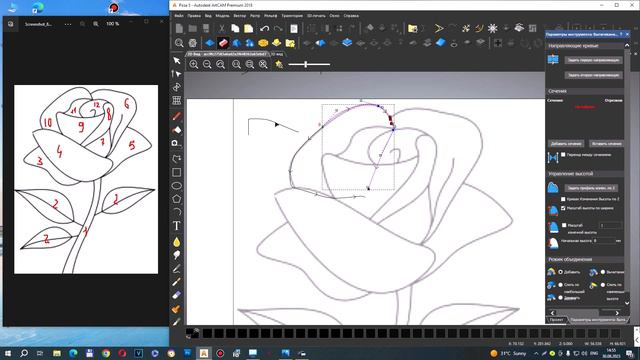Image resolution: width=640 pixels, height=360 pixels.
Task: Switch to the 3D view tab
Action: [277, 54]
